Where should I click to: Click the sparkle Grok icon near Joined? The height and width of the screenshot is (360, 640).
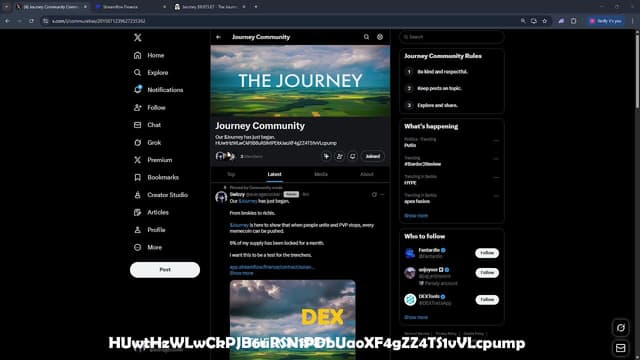click(326, 156)
